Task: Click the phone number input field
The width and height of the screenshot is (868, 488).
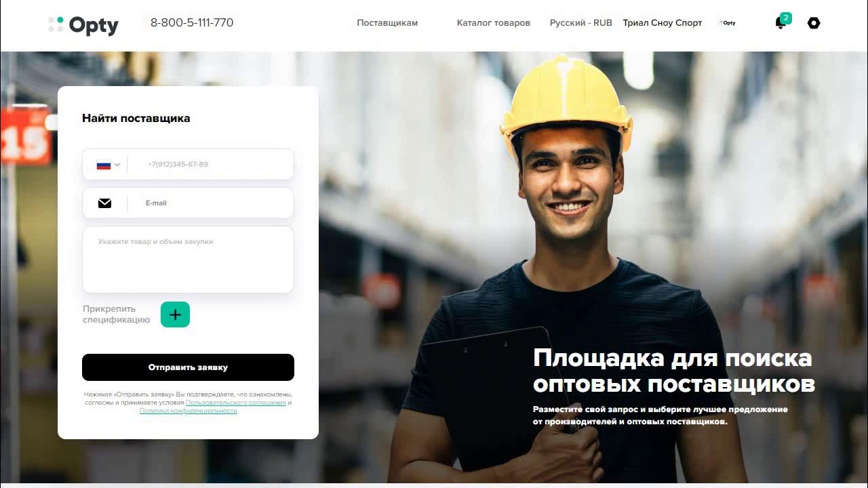Action: click(210, 165)
